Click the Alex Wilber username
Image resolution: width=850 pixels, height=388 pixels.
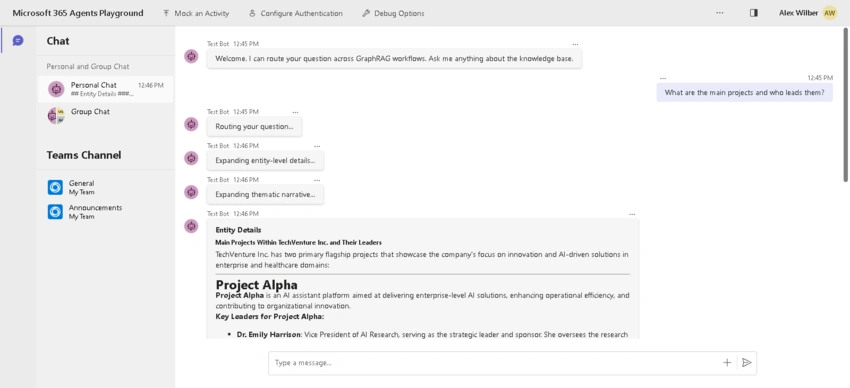click(799, 13)
